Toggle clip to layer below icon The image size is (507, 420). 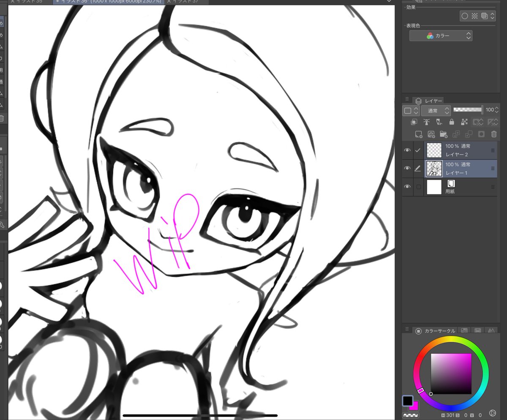pos(415,122)
